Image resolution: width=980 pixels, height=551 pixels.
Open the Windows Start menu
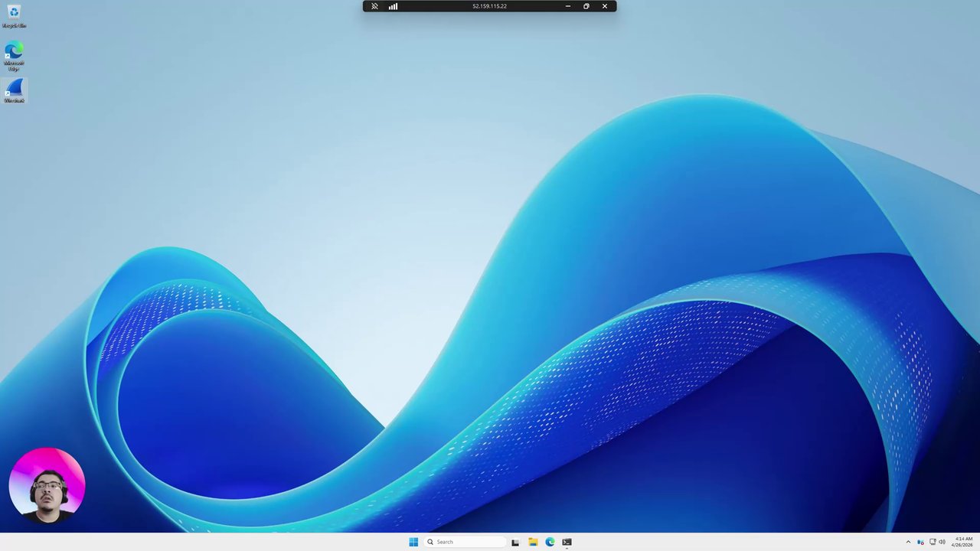click(413, 542)
